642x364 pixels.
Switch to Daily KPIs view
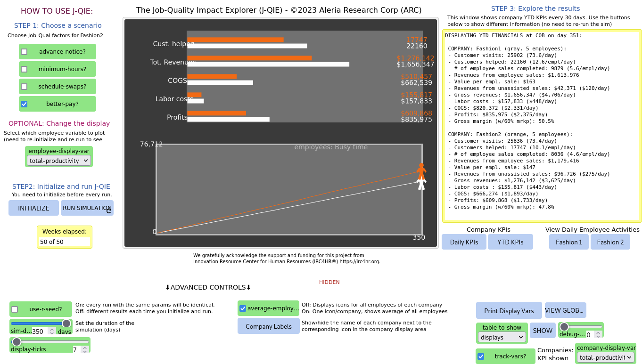tap(464, 242)
